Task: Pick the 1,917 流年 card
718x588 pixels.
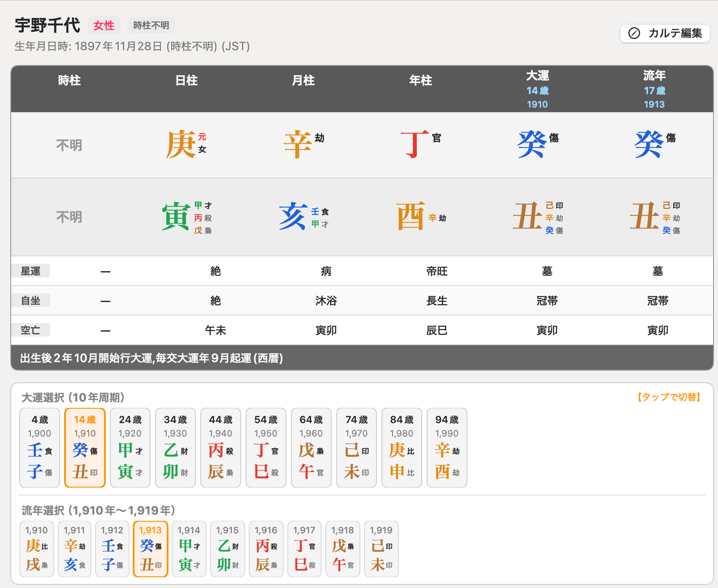Action: tap(305, 549)
